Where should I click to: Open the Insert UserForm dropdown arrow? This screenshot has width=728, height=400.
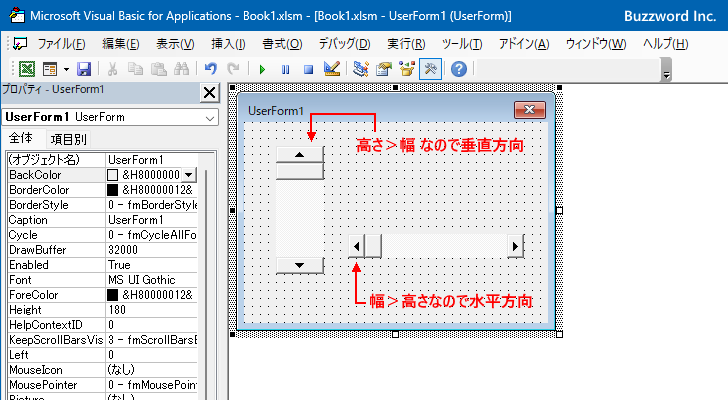coord(66,70)
